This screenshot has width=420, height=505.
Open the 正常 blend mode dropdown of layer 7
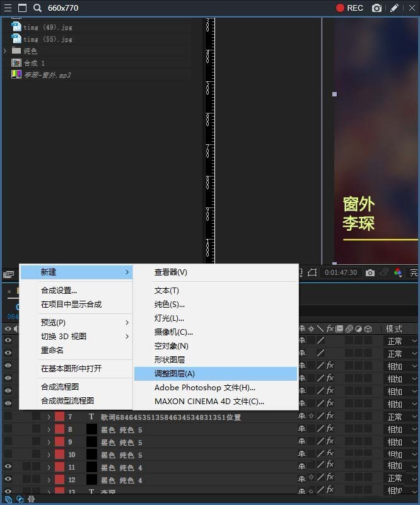tap(402, 417)
